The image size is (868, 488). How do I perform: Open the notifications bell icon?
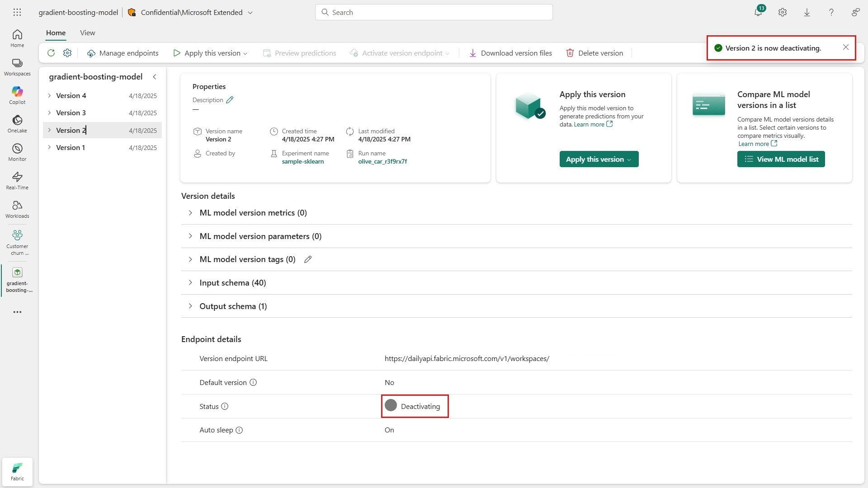pyautogui.click(x=758, y=12)
